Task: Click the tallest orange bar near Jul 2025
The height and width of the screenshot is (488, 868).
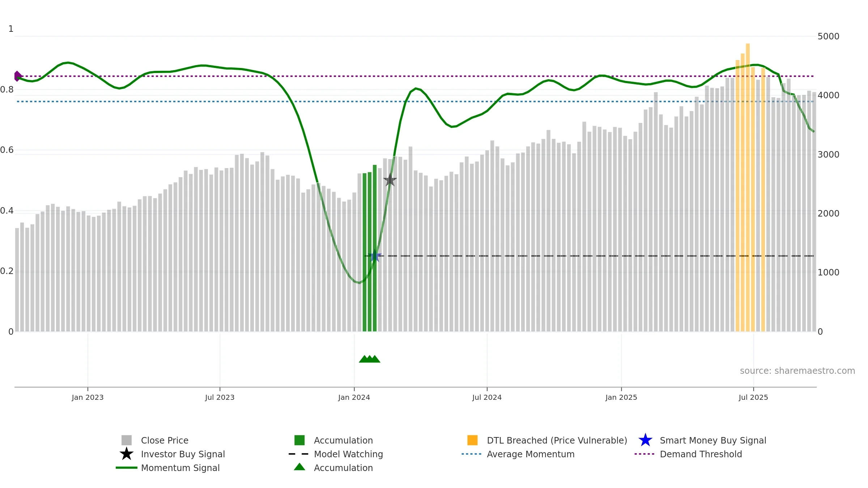Action: pyautogui.click(x=748, y=187)
